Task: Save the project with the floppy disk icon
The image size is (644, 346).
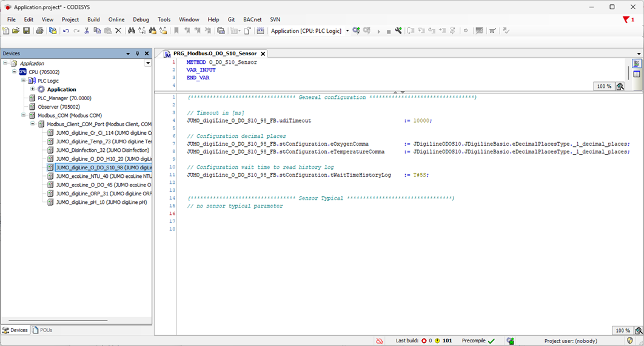Action: coord(26,31)
